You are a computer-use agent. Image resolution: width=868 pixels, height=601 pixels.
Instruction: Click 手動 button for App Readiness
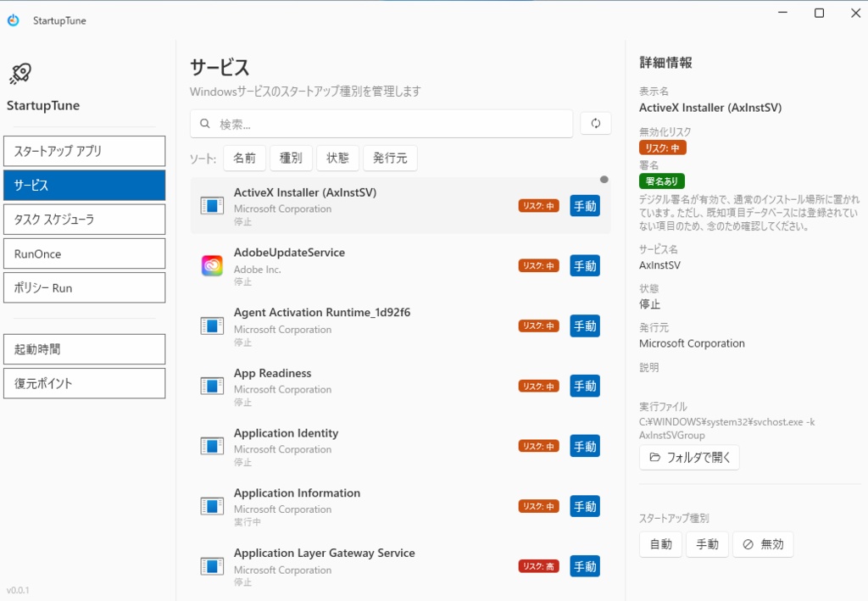[585, 386]
